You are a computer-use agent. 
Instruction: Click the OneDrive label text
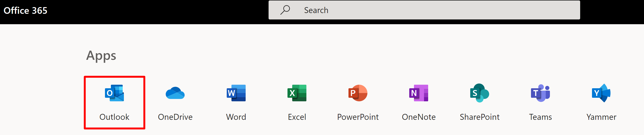[175, 117]
